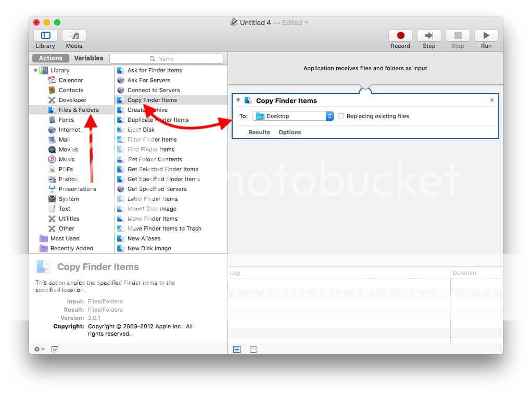The width and height of the screenshot is (532, 396).
Task: Select Filter Finder Items action
Action: (171, 139)
